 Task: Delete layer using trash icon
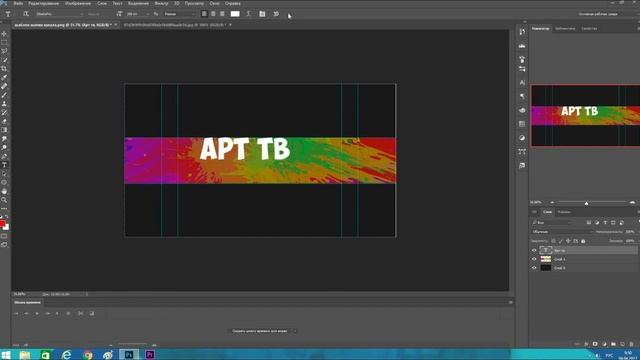pyautogui.click(x=631, y=344)
